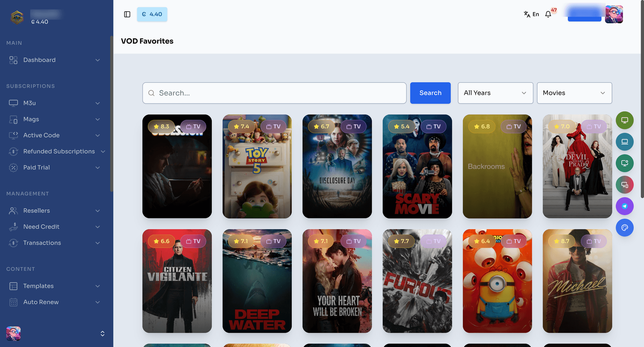Click the gradient monitor-and-phone devices button
The height and width of the screenshot is (347, 644).
tap(625, 185)
